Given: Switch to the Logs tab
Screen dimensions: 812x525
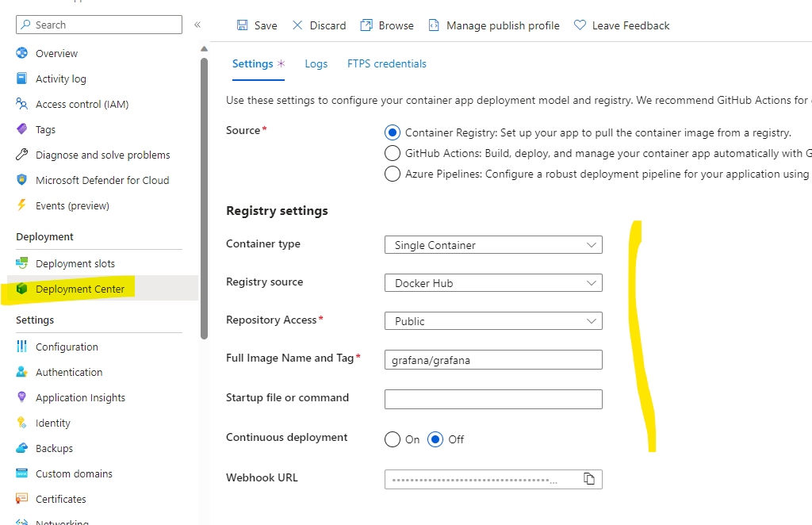Looking at the screenshot, I should pyautogui.click(x=316, y=63).
